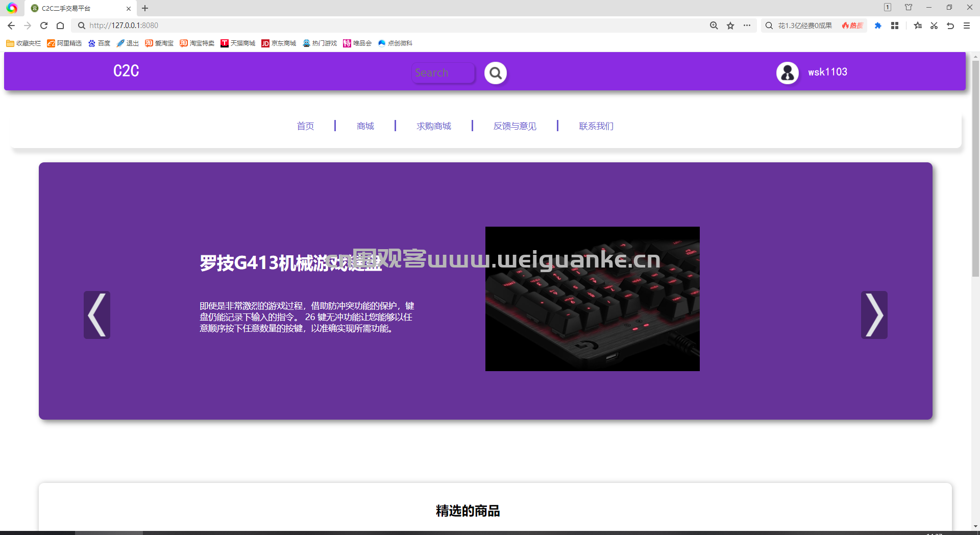Screen dimensions: 980x535
Task: Open the 反馈与意见 navigation item
Action: 515,126
